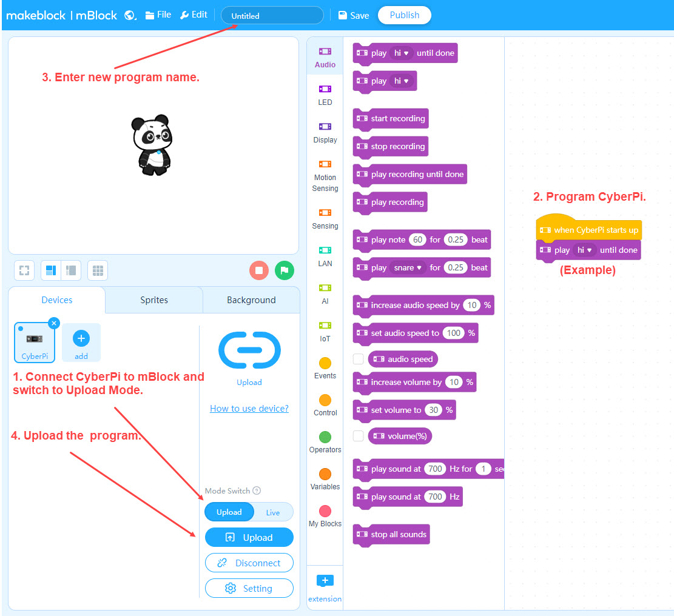674x616 pixels.
Task: Switch mode to Live
Action: (x=273, y=512)
